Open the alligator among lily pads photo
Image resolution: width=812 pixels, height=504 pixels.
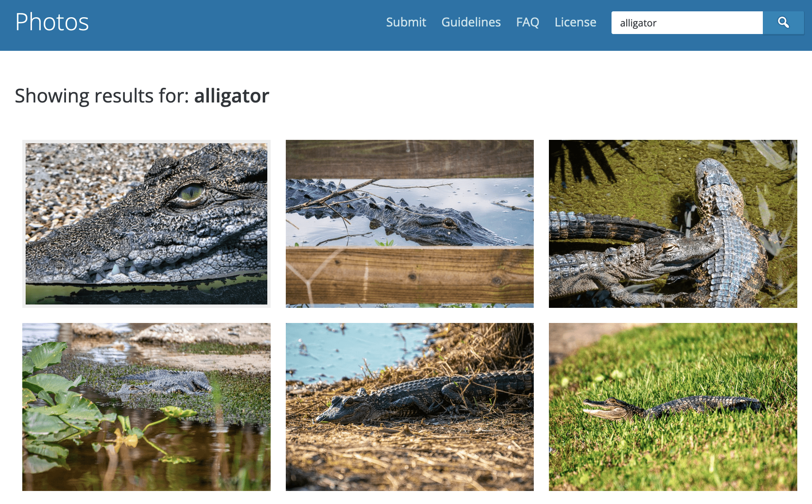pyautogui.click(x=146, y=407)
